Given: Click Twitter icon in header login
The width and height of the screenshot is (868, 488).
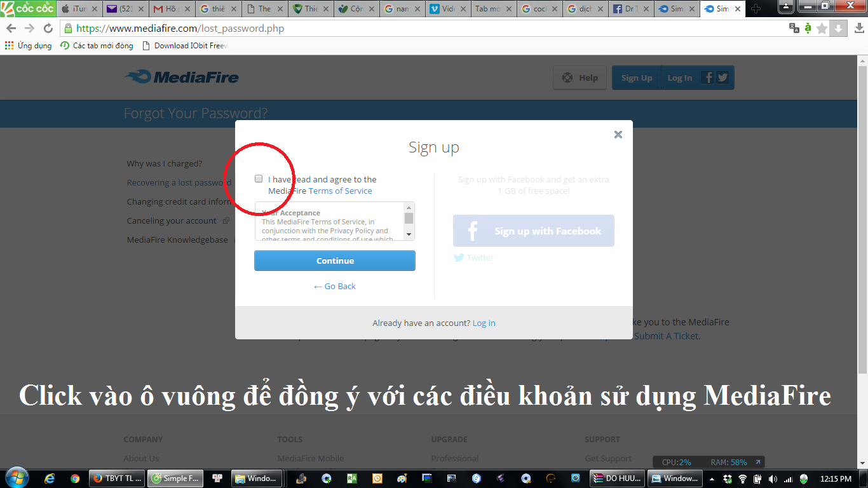Looking at the screenshot, I should click(x=722, y=78).
